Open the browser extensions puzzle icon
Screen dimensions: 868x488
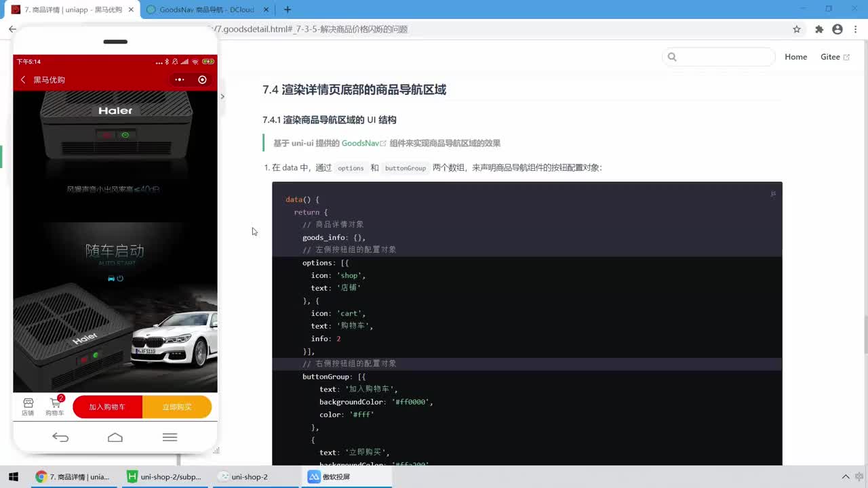click(x=819, y=29)
